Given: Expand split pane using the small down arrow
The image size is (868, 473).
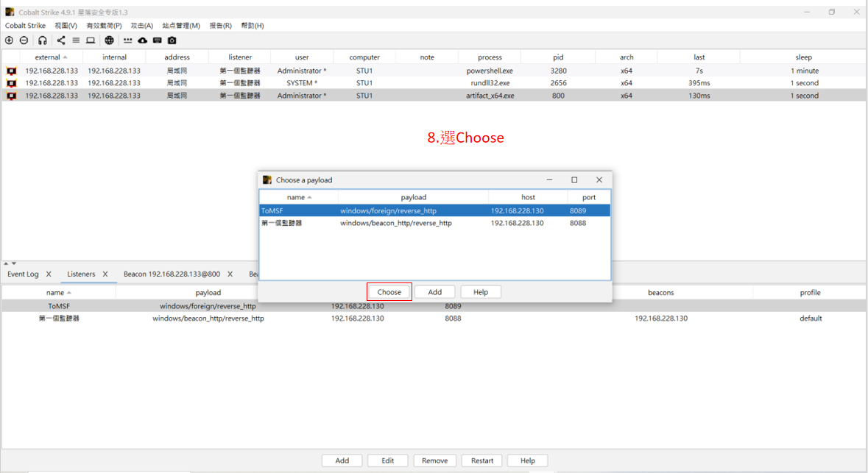Looking at the screenshot, I should [x=14, y=263].
